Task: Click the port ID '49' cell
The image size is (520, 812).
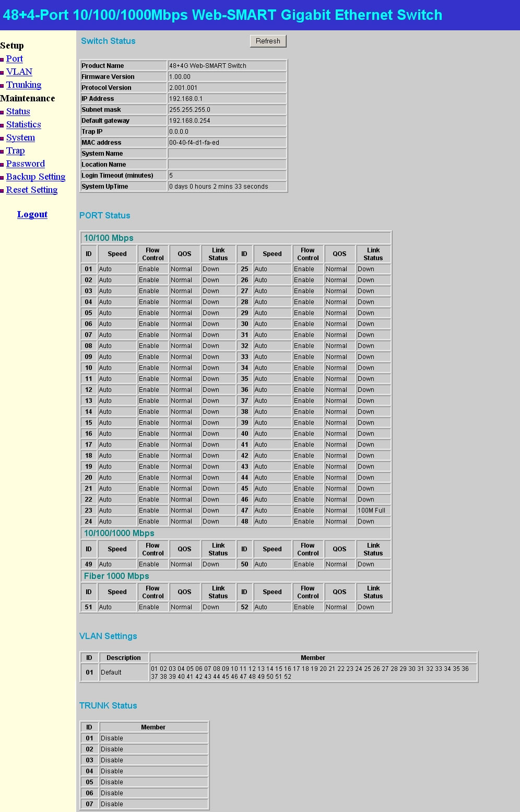Action: tap(89, 564)
